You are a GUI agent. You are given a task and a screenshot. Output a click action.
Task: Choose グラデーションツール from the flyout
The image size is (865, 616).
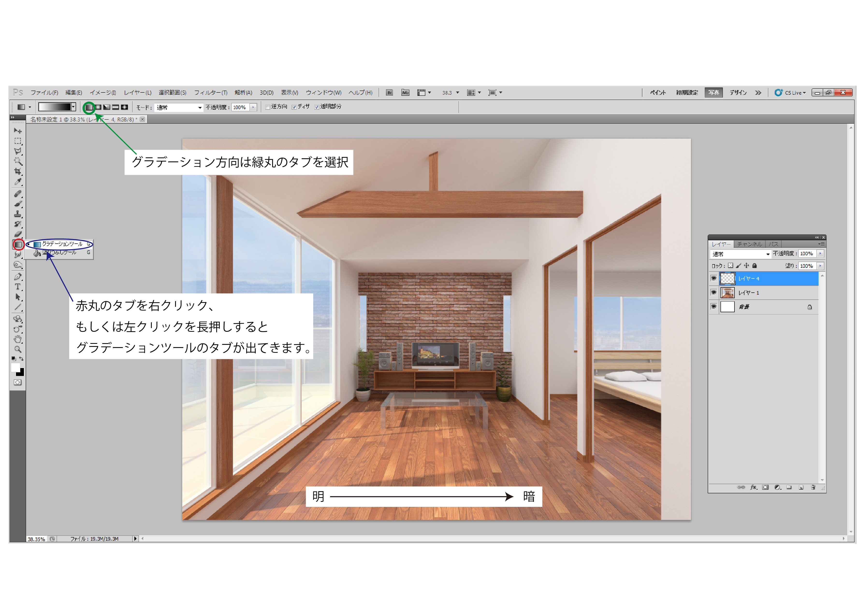(x=62, y=244)
